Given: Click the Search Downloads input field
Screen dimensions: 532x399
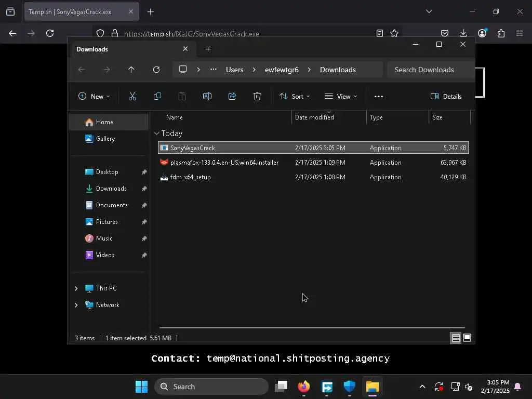Looking at the screenshot, I should point(430,70).
